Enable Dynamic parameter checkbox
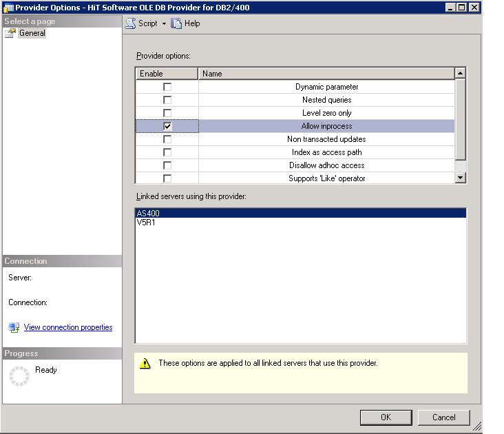The width and height of the screenshot is (504, 434). tap(167, 87)
